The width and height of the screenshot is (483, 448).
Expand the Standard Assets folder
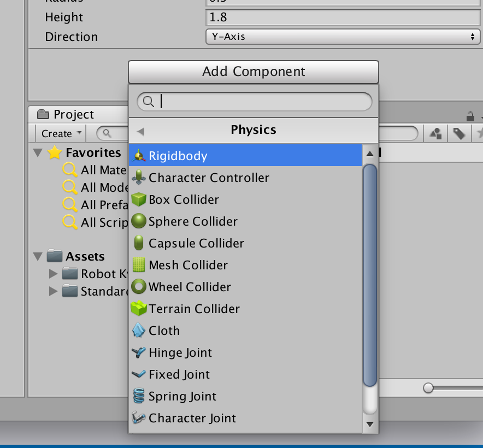[x=53, y=291]
